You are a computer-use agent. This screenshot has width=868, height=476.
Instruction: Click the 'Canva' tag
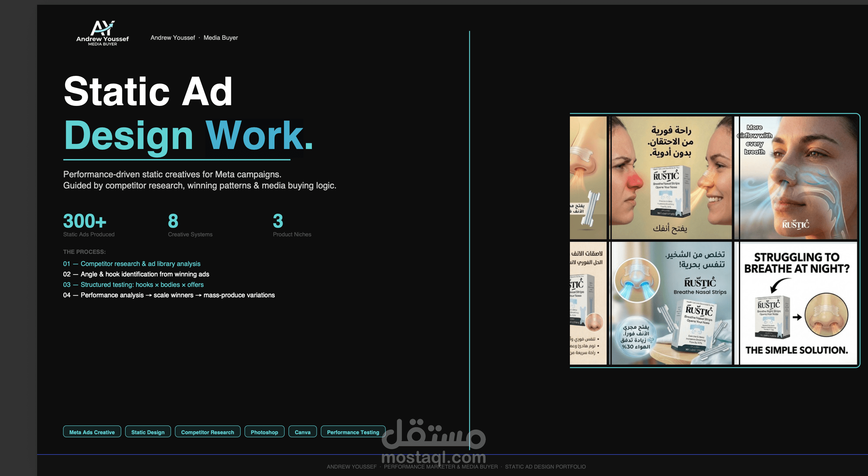coord(302,432)
